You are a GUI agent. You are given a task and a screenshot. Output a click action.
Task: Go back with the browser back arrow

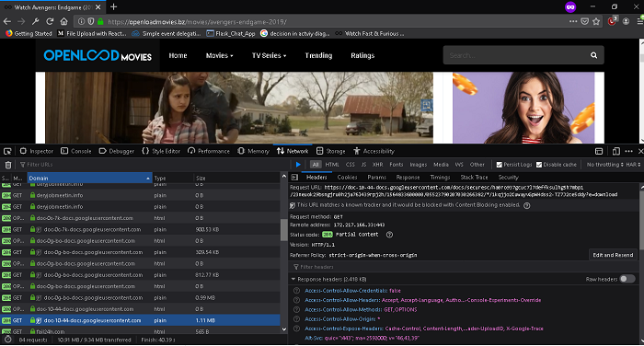(x=7, y=21)
